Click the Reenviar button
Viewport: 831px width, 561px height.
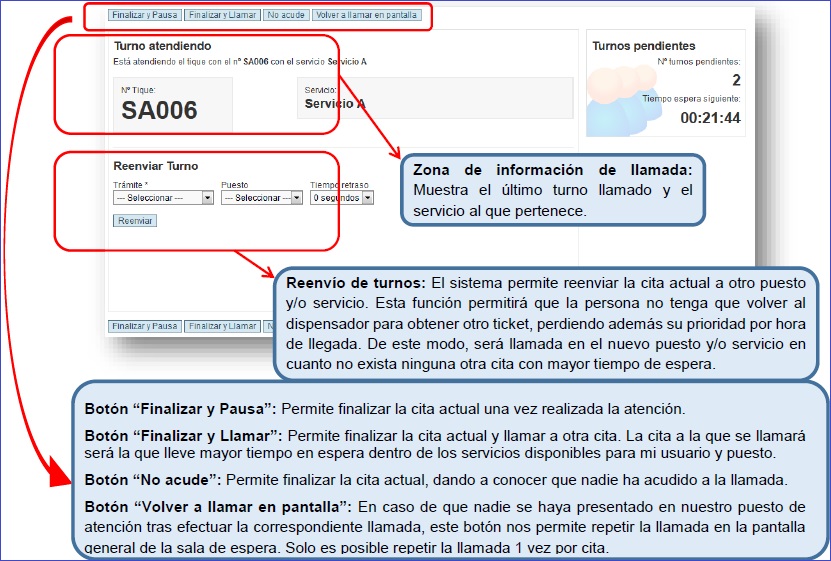tap(135, 220)
